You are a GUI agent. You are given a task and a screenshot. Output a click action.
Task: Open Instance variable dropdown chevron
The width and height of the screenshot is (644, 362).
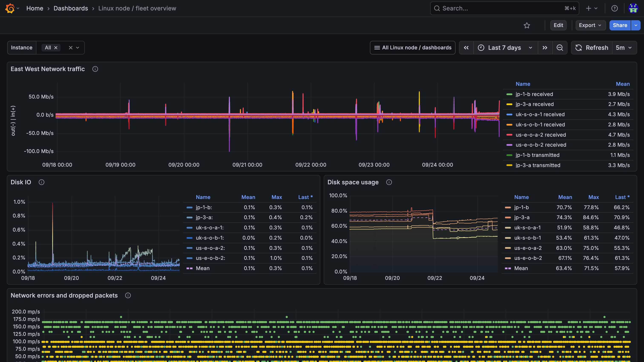point(78,48)
